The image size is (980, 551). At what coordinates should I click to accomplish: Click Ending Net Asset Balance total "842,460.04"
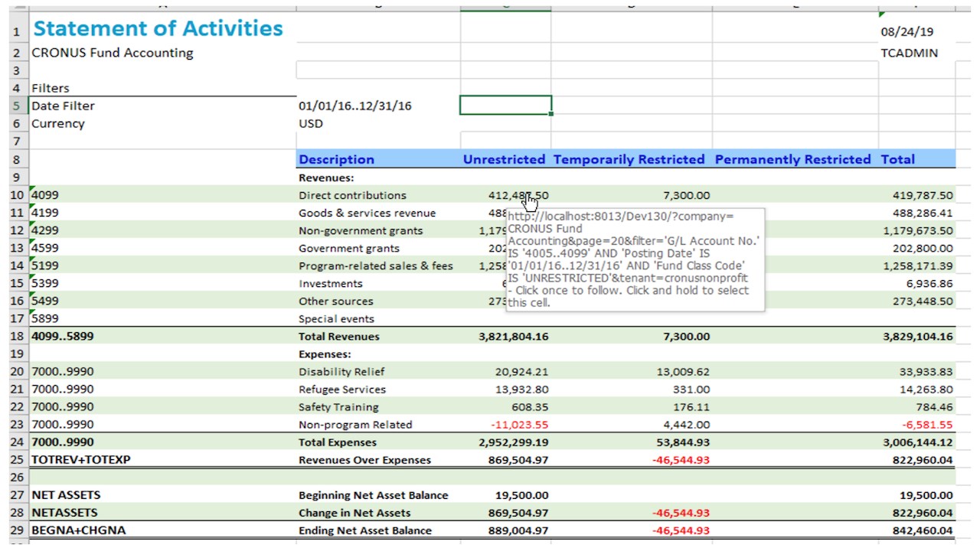[x=923, y=530]
